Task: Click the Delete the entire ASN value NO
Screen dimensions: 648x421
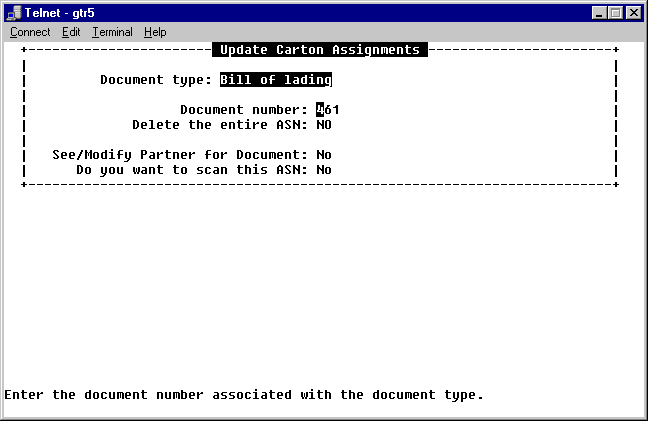Action: [x=324, y=125]
